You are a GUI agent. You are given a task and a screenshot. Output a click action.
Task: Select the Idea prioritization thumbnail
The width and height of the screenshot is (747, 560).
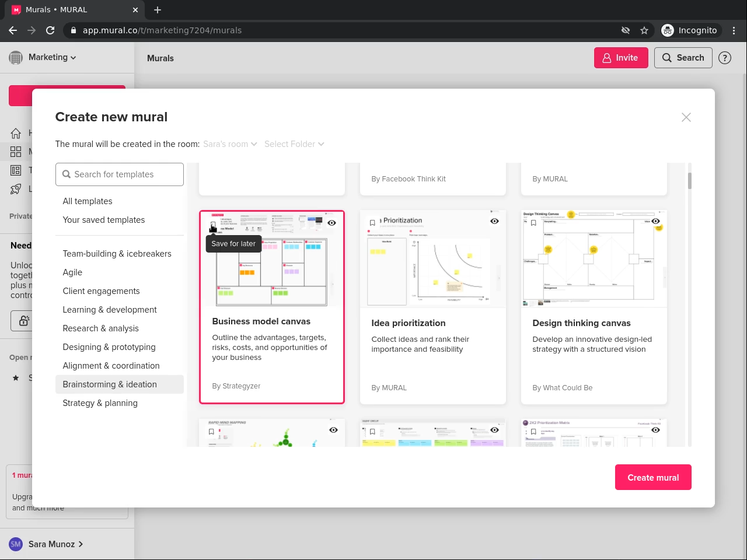pyautogui.click(x=433, y=259)
